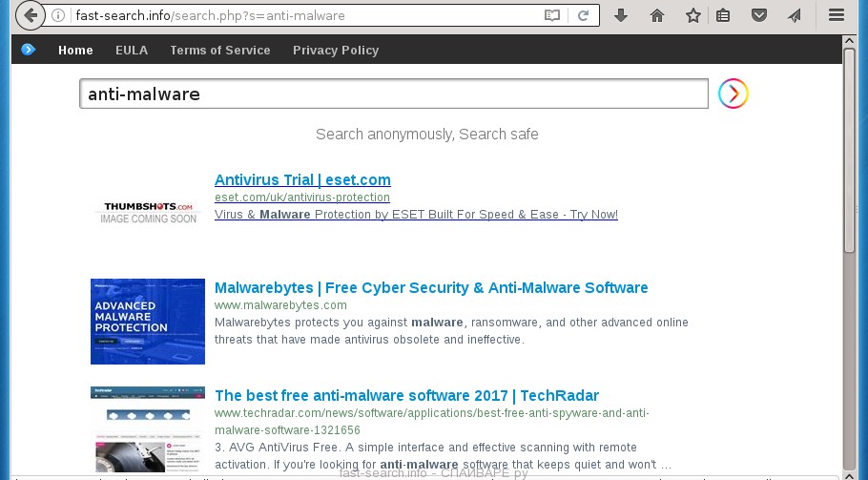Viewport: 868px width, 480px height.
Task: Click the paper plane send icon
Action: pyautogui.click(x=795, y=15)
